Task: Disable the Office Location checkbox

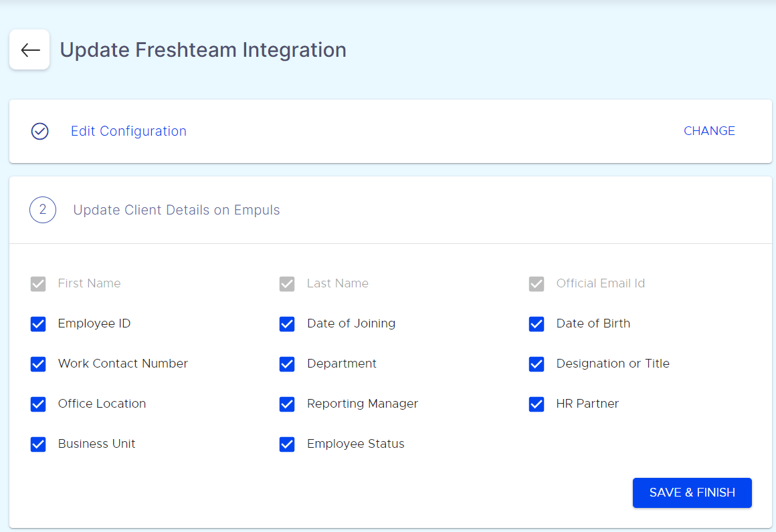Action: (x=38, y=404)
